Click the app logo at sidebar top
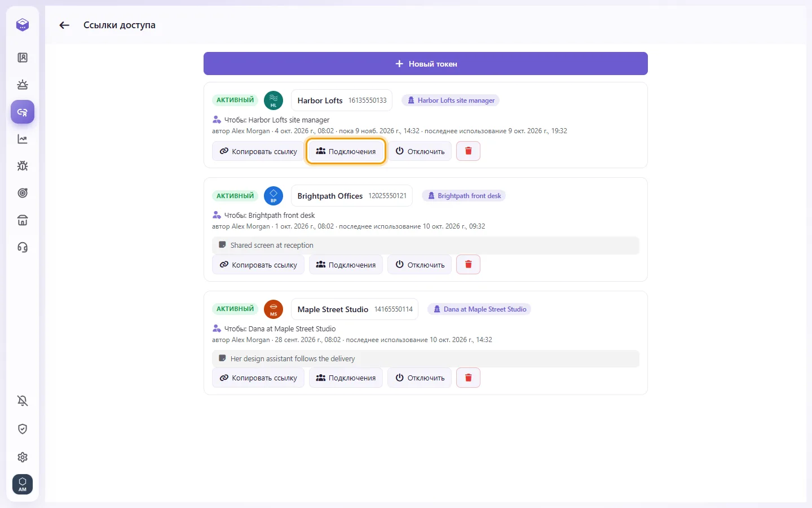The width and height of the screenshot is (812, 508). (x=23, y=25)
